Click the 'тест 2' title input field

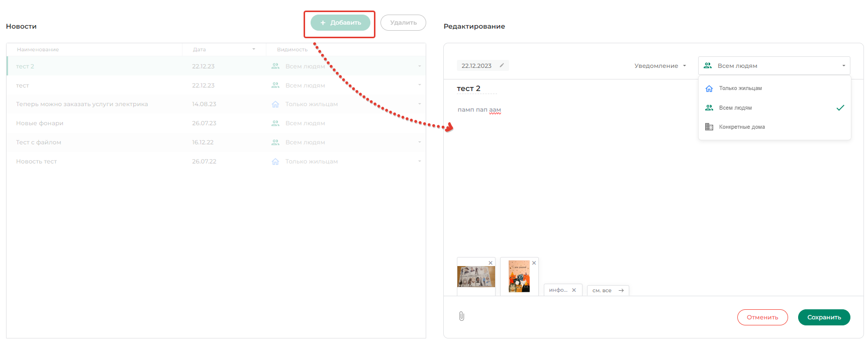tap(475, 89)
